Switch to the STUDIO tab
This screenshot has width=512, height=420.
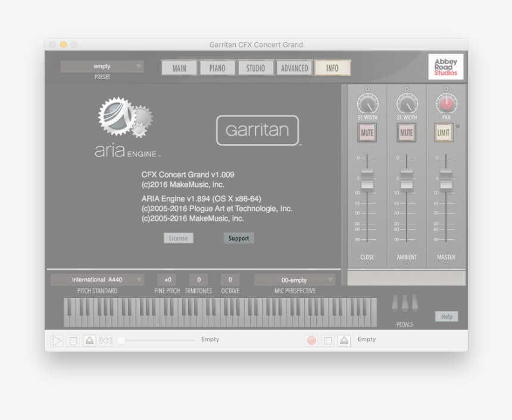tap(255, 68)
